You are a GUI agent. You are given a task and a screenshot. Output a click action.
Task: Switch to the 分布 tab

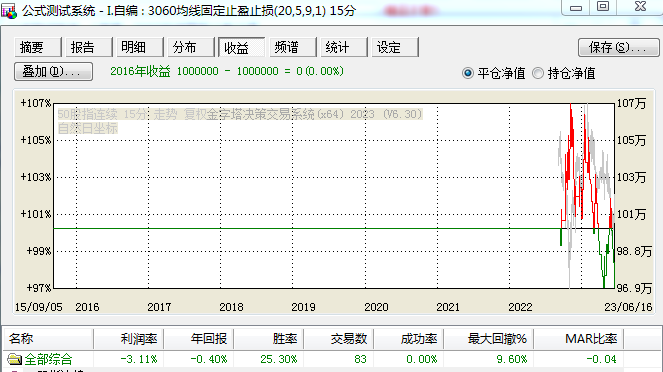[191, 47]
